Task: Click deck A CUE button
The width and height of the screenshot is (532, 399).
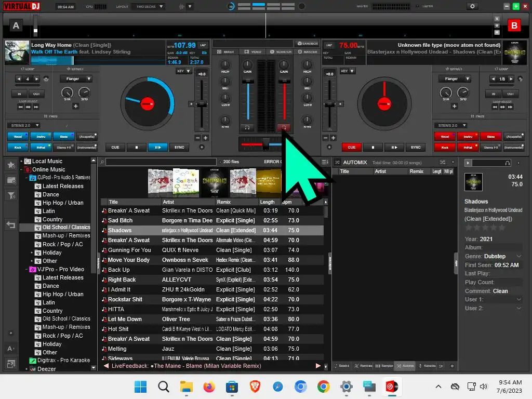Action: 115,147
